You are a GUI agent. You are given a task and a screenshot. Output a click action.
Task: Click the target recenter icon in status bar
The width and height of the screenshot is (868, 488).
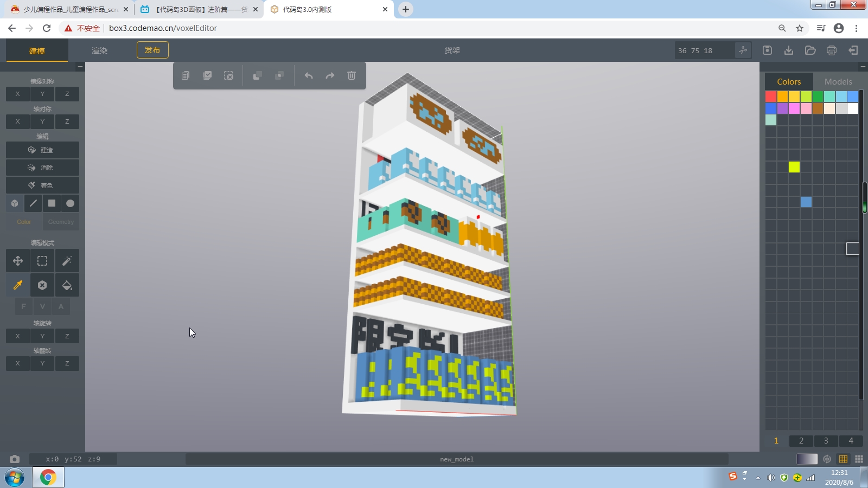[827, 459]
